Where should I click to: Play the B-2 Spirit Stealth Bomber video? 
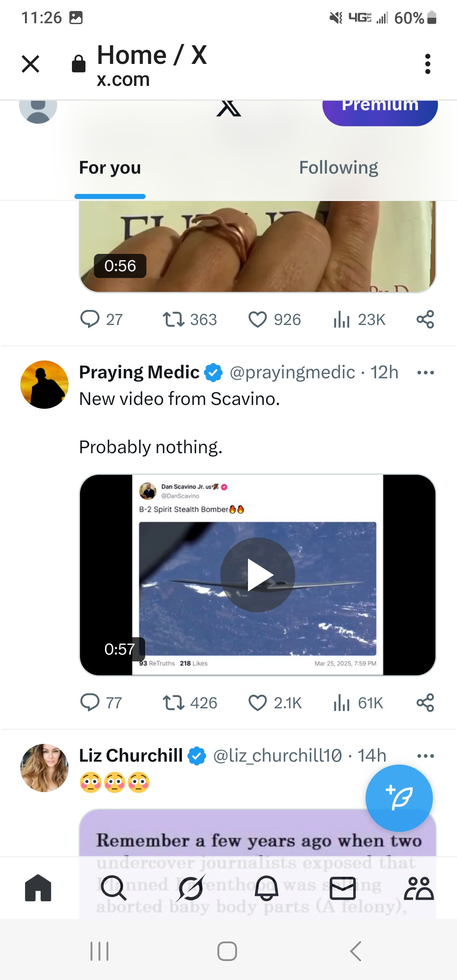pos(257,575)
